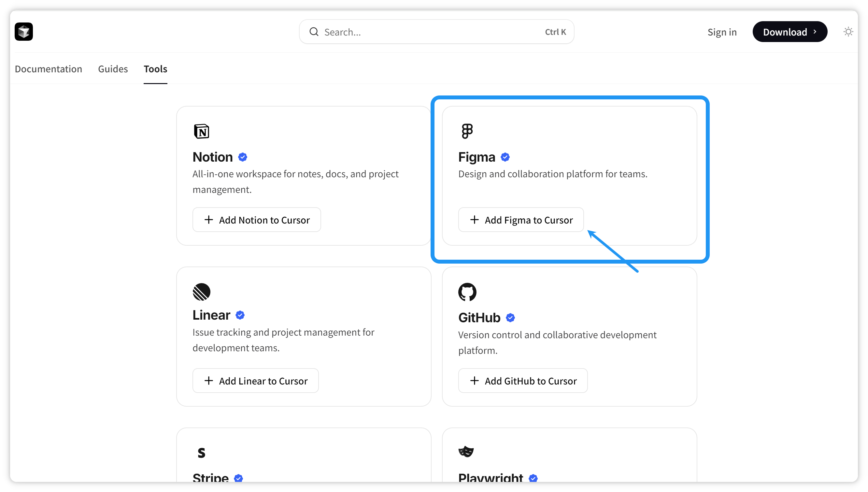Click the search magnifier icon

(x=314, y=32)
